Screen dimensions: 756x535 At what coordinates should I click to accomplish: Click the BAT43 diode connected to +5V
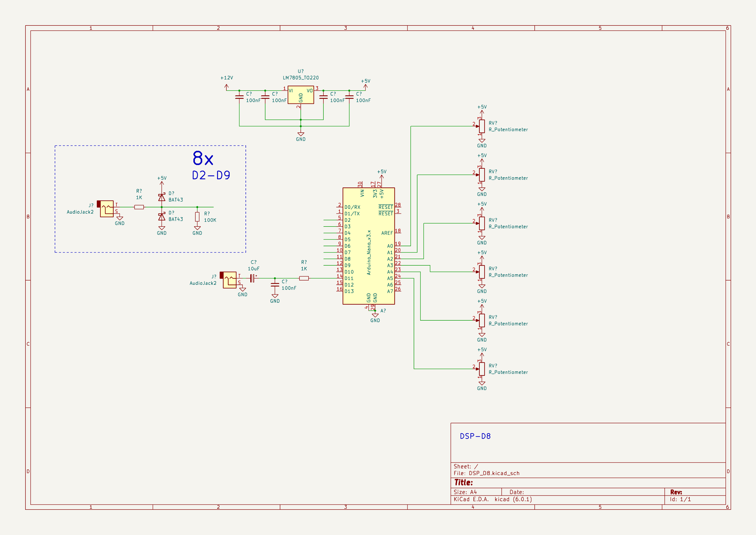pos(162,197)
